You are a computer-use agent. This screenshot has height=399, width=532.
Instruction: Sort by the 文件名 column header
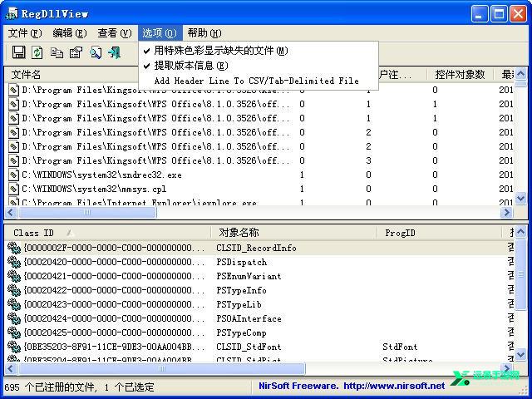coord(71,74)
